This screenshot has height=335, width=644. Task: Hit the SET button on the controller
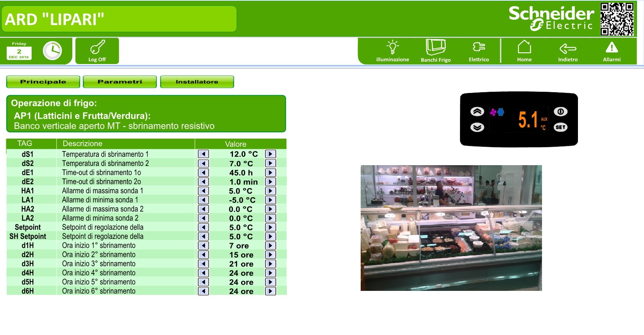click(x=560, y=127)
